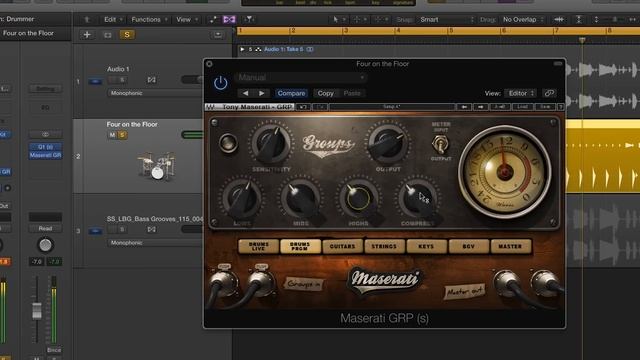The height and width of the screenshot is (360, 640).
Task: Go to next plugin preset arrow
Action: [262, 93]
